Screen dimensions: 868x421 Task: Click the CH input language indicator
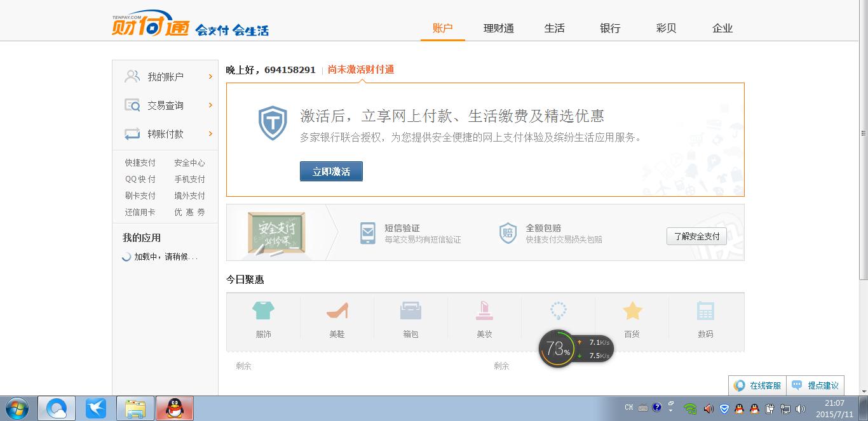coord(629,408)
